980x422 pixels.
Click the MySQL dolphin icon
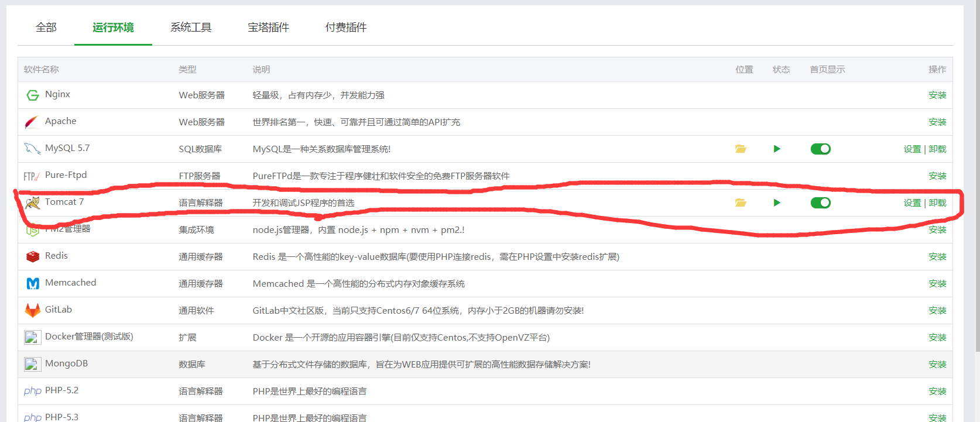pyautogui.click(x=32, y=149)
